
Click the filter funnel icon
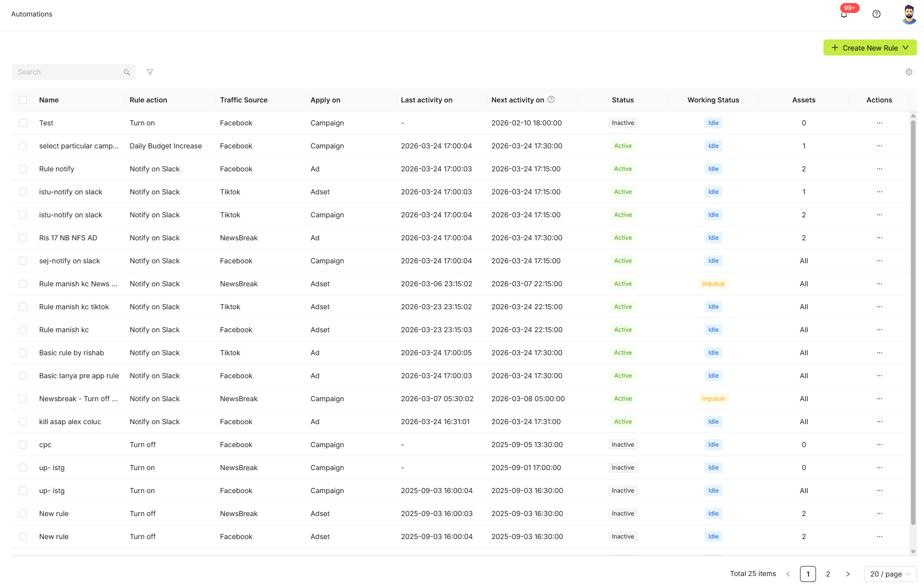point(150,72)
